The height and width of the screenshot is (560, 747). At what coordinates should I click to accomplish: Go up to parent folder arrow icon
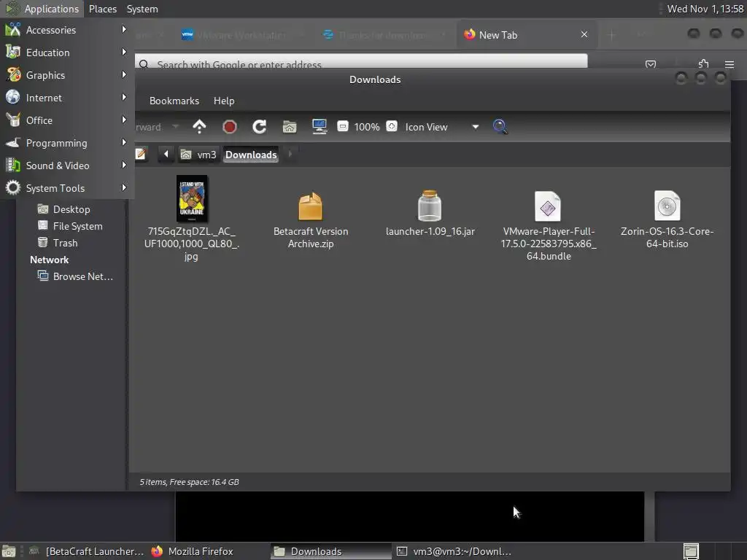199,127
